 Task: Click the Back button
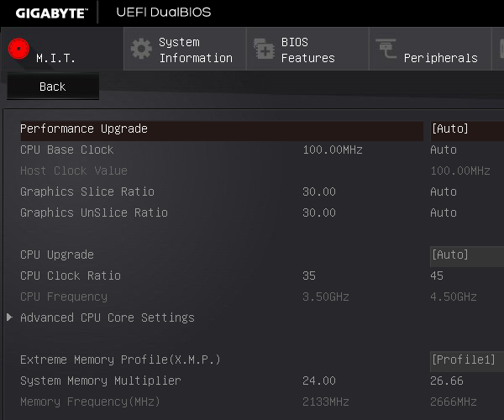(53, 87)
